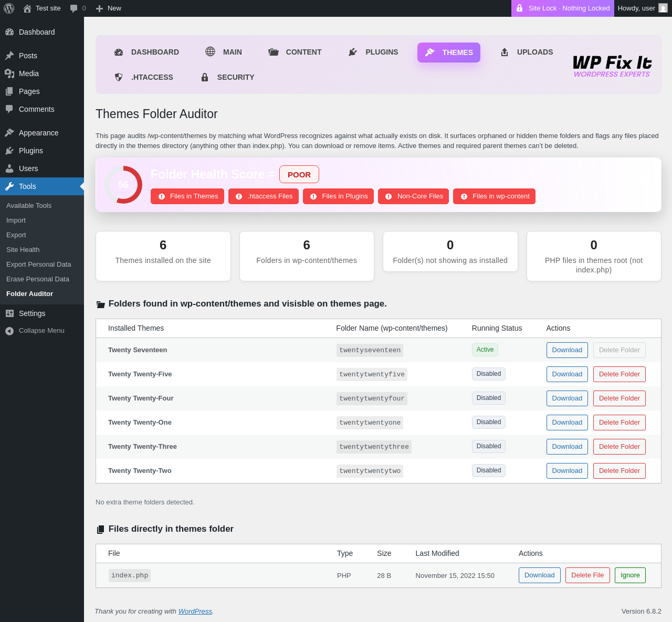This screenshot has height=622, width=672.
Task: Click the Settings icon in sidebar
Action: [x=9, y=313]
